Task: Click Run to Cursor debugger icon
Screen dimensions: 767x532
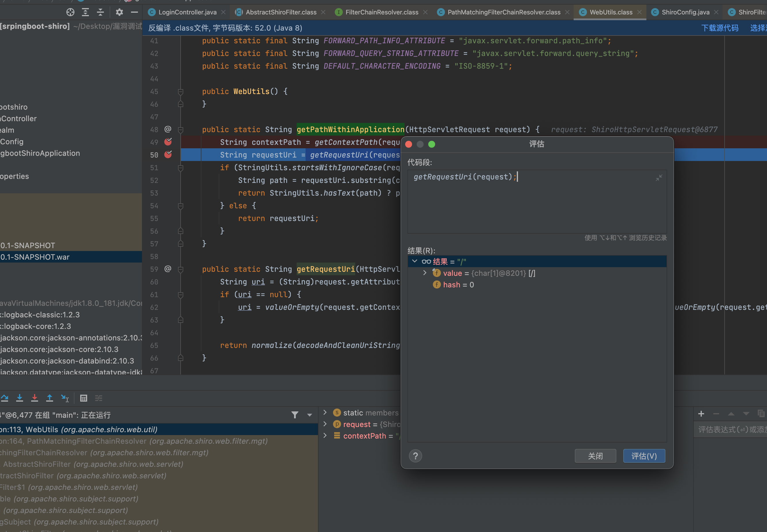Action: [x=65, y=398]
